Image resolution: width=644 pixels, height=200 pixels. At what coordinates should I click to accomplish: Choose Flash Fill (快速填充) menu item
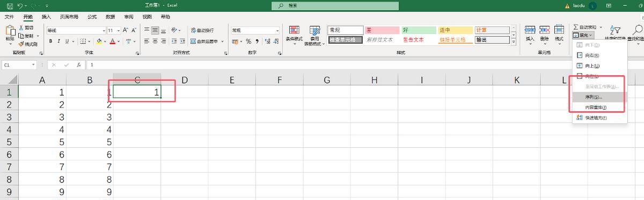pyautogui.click(x=599, y=118)
